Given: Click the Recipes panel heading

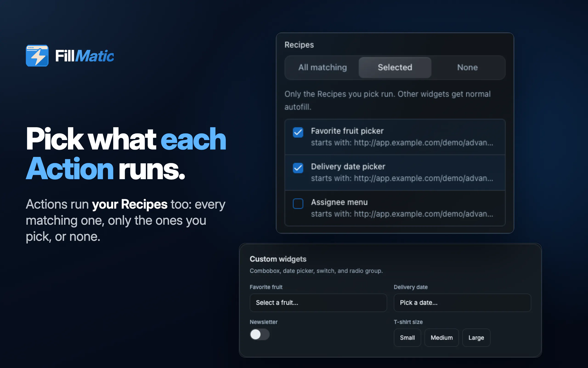Looking at the screenshot, I should 299,45.
